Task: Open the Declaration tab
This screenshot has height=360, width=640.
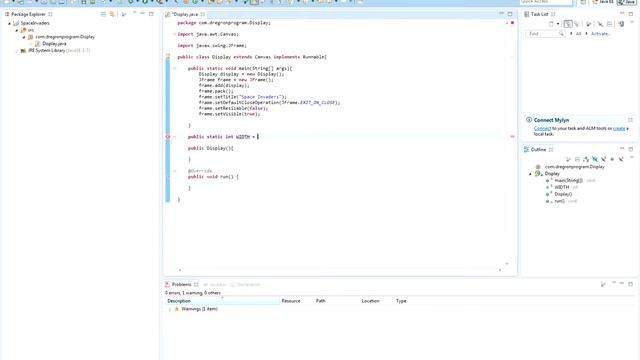Action: pos(245,284)
